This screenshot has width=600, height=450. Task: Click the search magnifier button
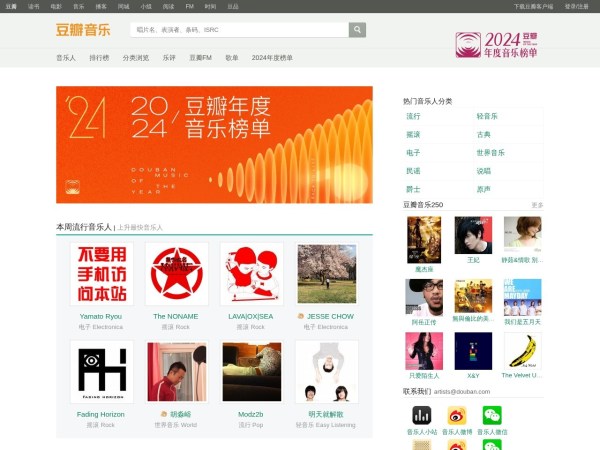click(357, 29)
